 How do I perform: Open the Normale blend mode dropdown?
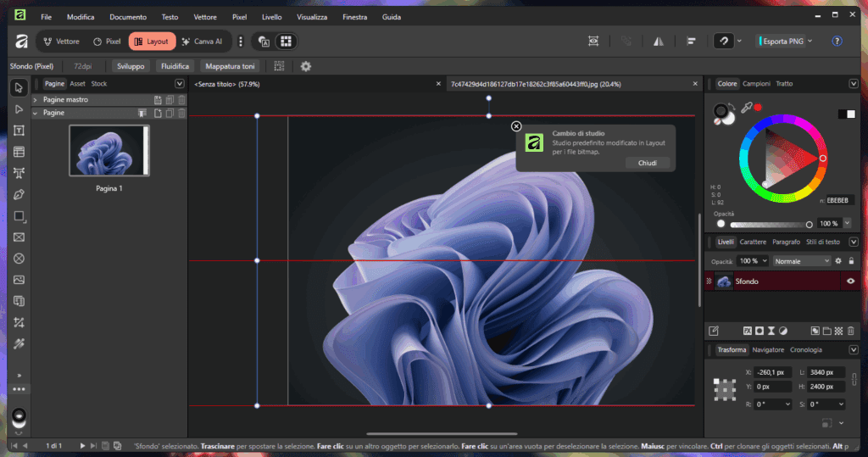coord(800,261)
